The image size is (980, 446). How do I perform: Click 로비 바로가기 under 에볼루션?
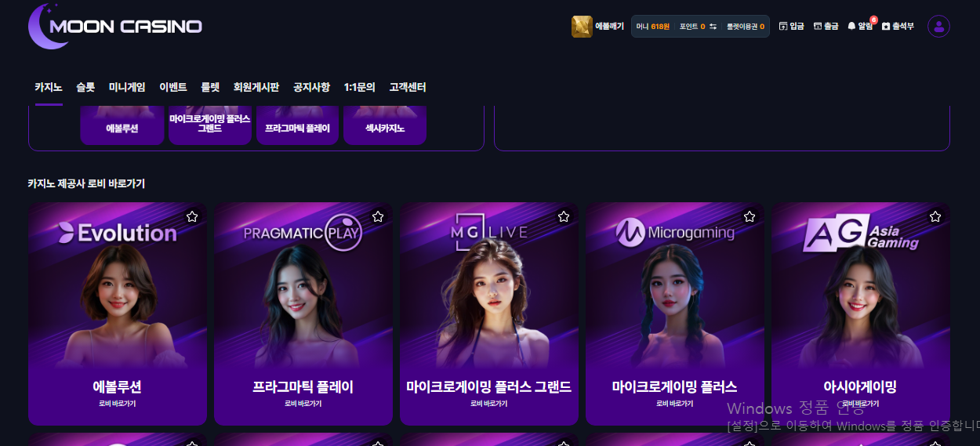118,404
